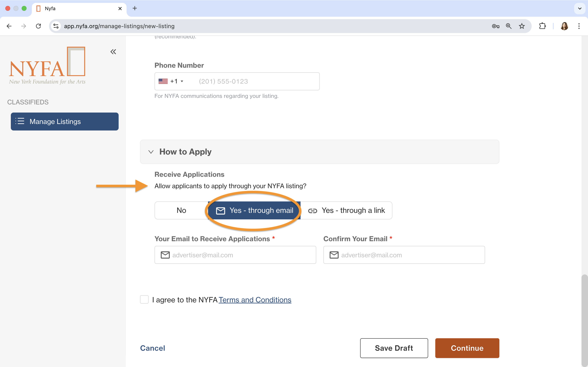Collapse the sidebar with double chevron icon

point(113,52)
